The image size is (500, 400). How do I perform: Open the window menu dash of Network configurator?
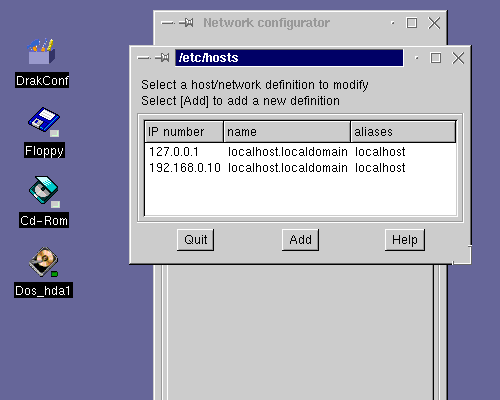pyautogui.click(x=168, y=23)
